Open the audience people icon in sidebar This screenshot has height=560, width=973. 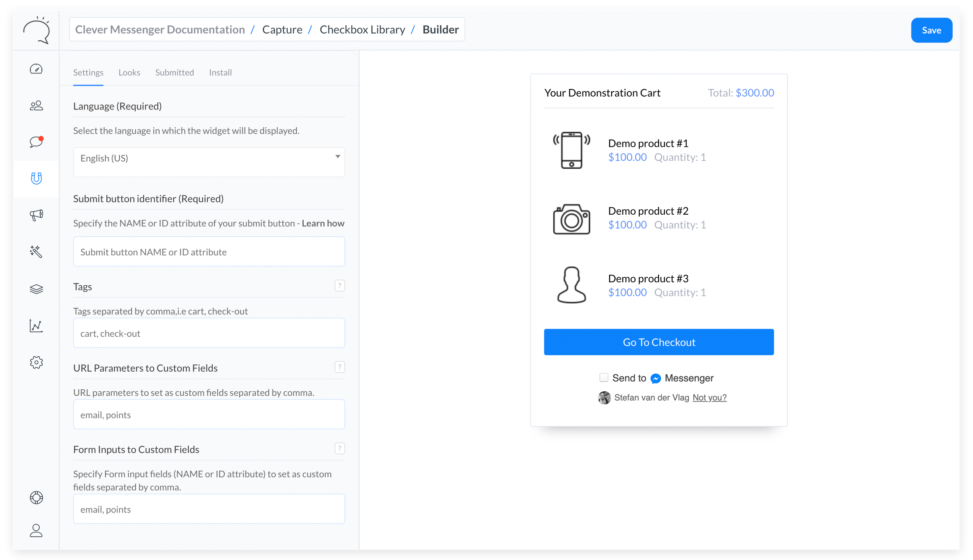pos(36,105)
